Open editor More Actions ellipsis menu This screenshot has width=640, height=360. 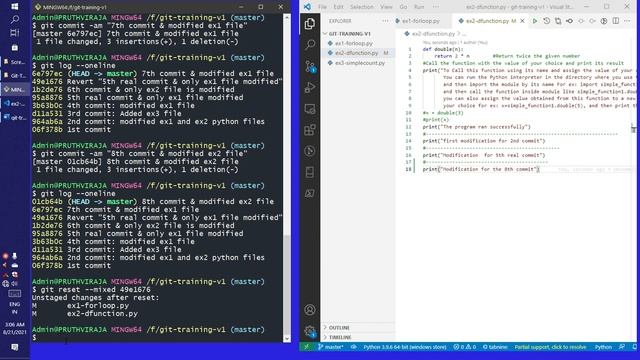coord(627,21)
